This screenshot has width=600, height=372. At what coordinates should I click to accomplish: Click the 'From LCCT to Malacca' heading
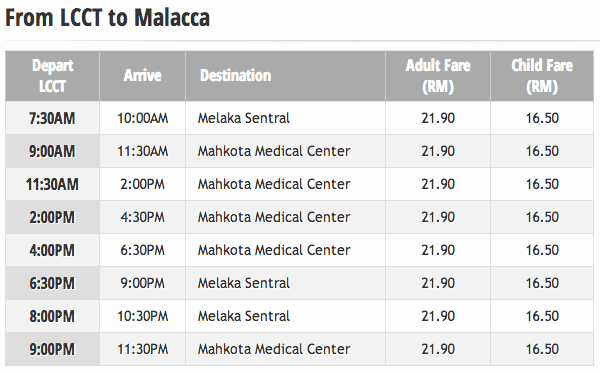108,18
